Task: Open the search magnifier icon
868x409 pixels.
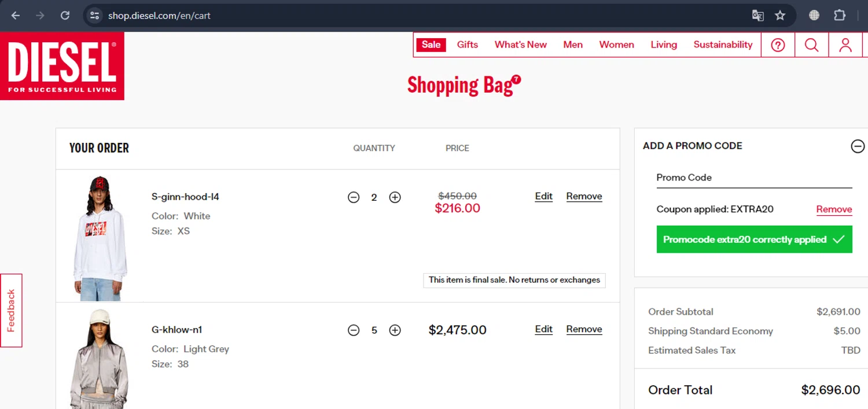Action: pos(811,45)
